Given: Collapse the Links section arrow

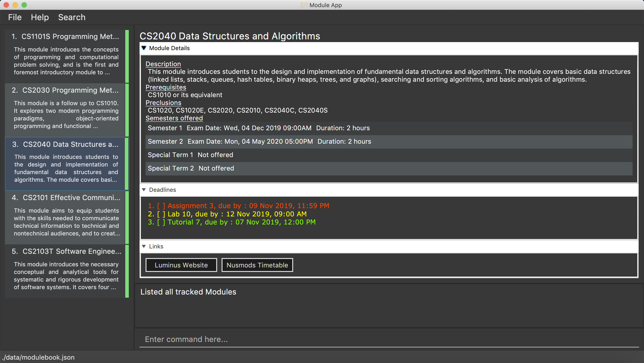Looking at the screenshot, I should [x=144, y=246].
